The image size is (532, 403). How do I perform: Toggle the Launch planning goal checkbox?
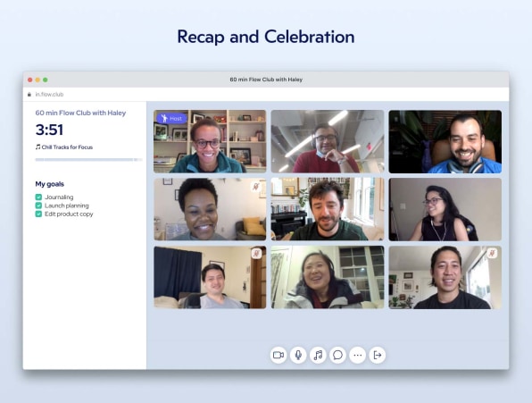[x=38, y=206]
